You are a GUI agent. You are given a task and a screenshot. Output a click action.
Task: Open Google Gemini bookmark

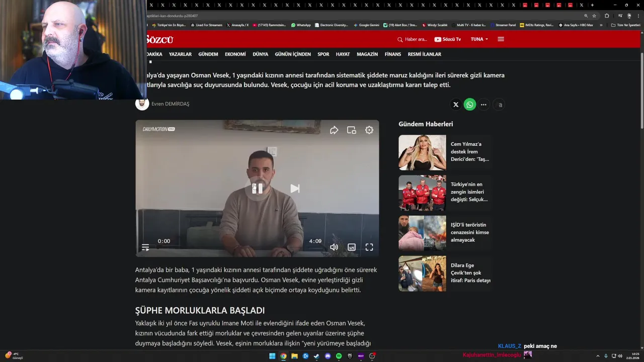tap(366, 25)
